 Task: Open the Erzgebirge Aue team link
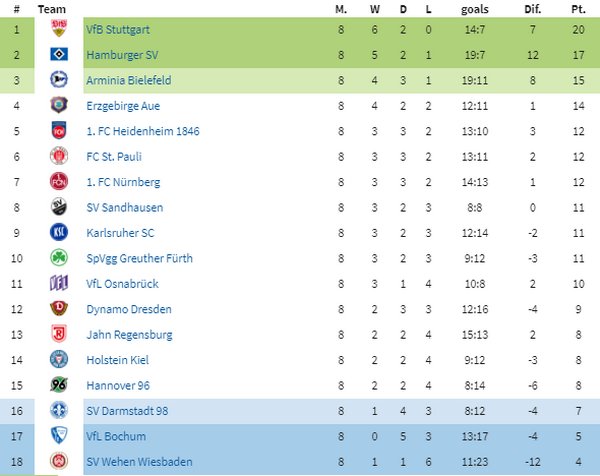pyautogui.click(x=122, y=105)
